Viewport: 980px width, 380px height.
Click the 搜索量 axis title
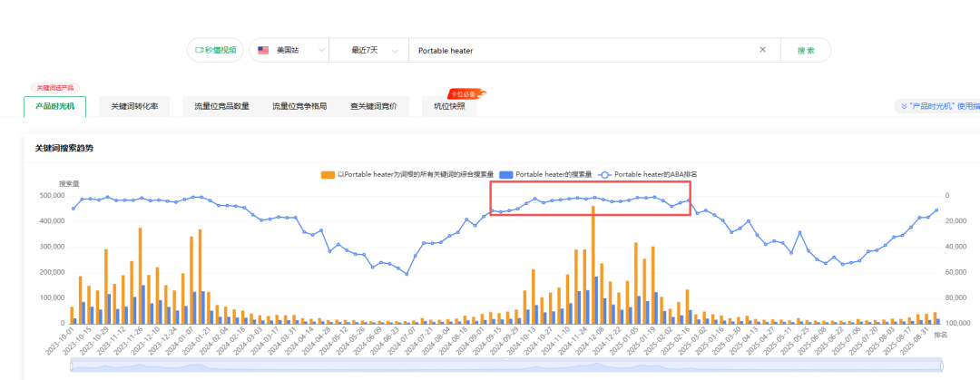click(x=69, y=184)
